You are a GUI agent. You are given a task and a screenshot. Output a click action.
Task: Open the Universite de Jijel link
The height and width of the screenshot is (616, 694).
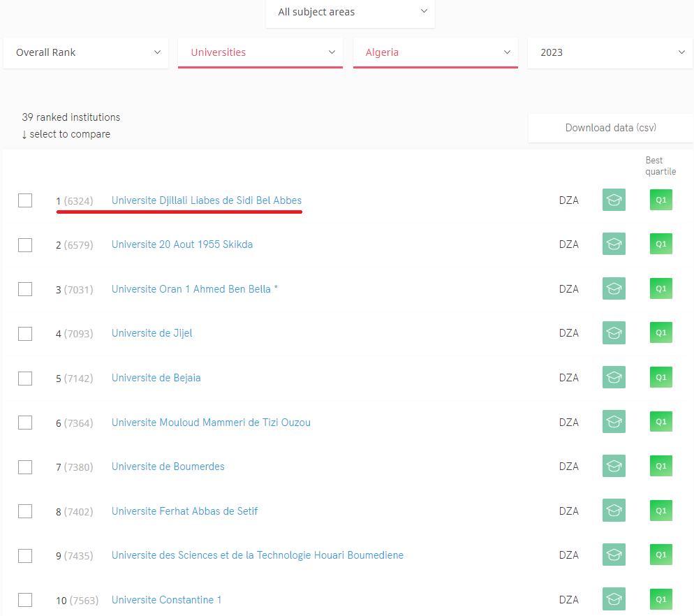pyautogui.click(x=152, y=333)
